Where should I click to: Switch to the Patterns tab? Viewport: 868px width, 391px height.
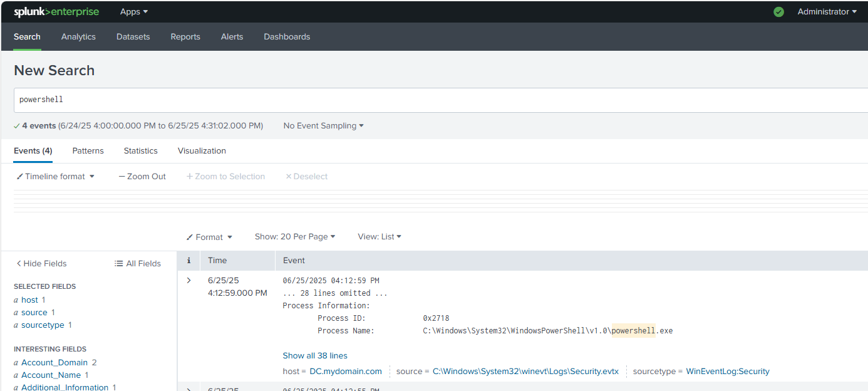88,151
